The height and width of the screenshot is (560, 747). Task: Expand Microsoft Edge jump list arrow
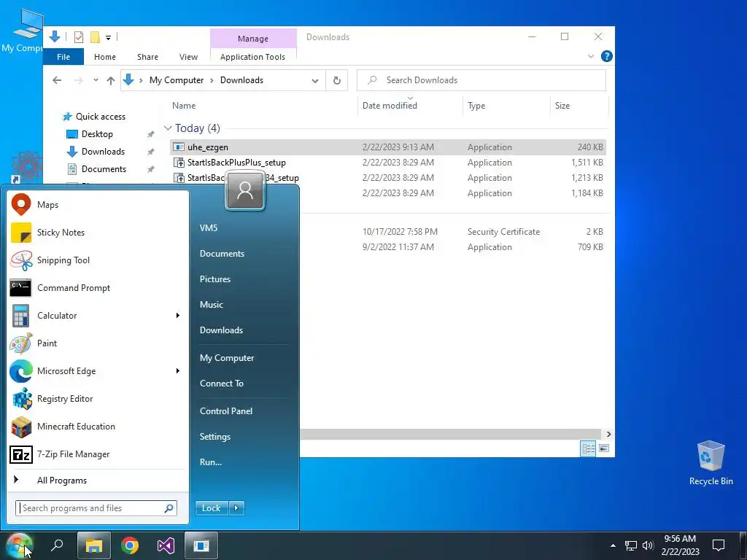[178, 371]
